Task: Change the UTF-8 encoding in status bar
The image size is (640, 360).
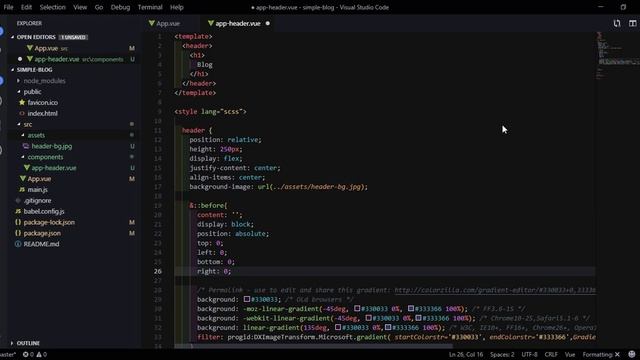Action: click(529, 354)
